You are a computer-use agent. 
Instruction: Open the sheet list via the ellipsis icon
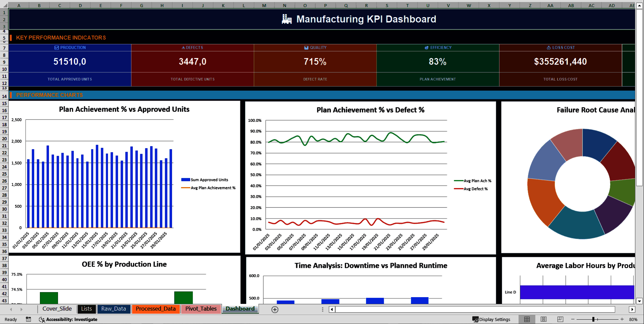click(x=323, y=309)
